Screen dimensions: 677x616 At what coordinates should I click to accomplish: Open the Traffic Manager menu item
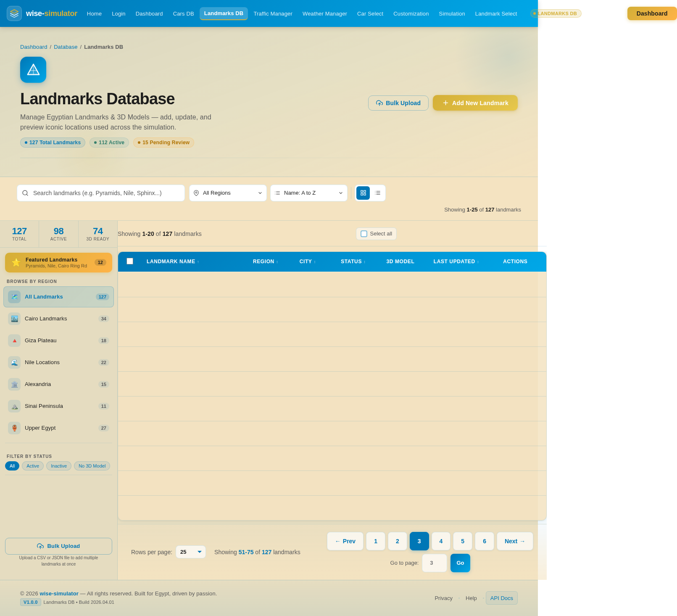pos(272,13)
